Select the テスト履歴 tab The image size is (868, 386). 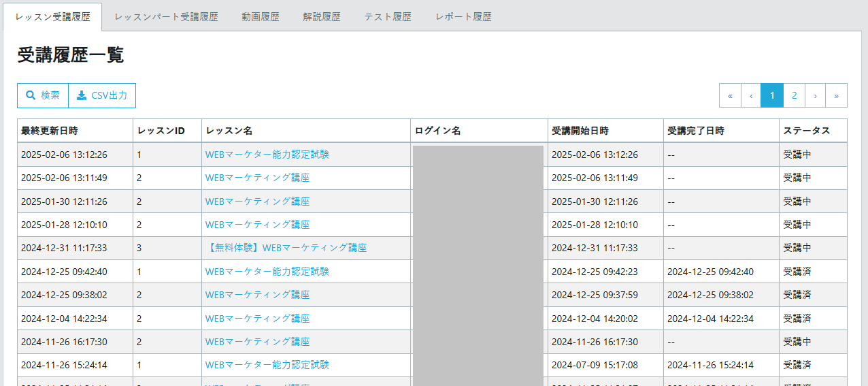(388, 17)
